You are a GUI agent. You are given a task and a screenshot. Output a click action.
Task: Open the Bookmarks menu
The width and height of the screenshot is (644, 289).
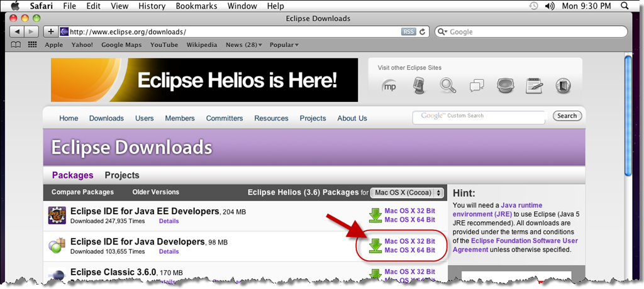pyautogui.click(x=196, y=6)
